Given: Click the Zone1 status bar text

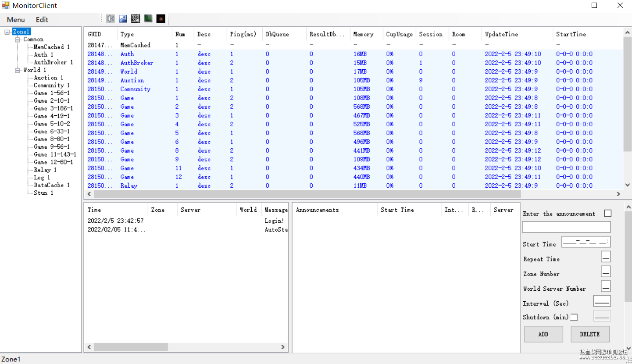Looking at the screenshot, I should pyautogui.click(x=11, y=359).
